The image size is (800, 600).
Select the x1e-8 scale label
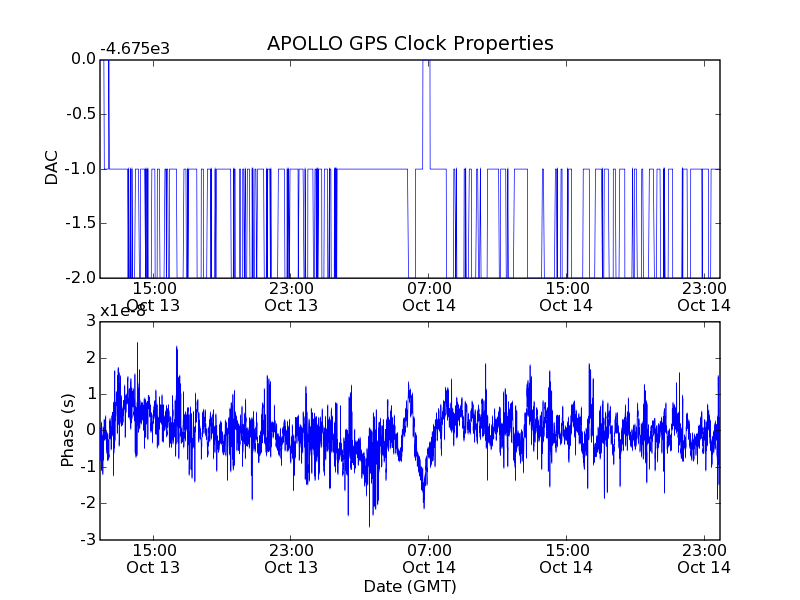pyautogui.click(x=123, y=311)
